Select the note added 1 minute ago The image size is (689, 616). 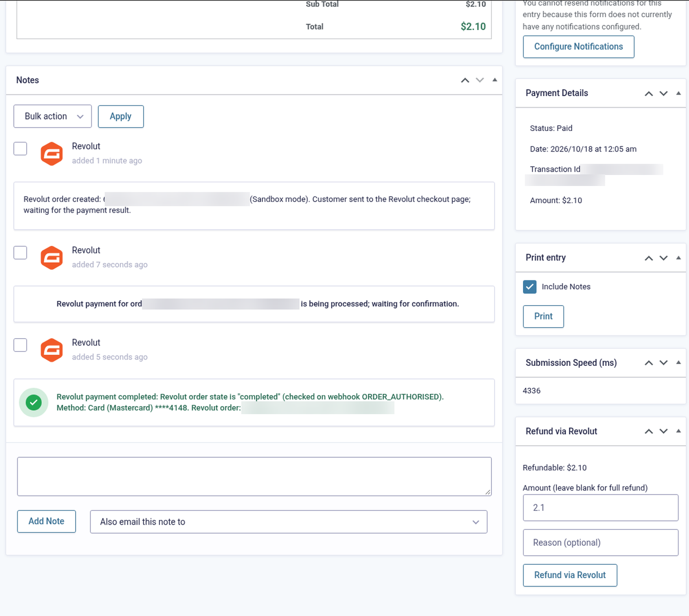(x=20, y=148)
